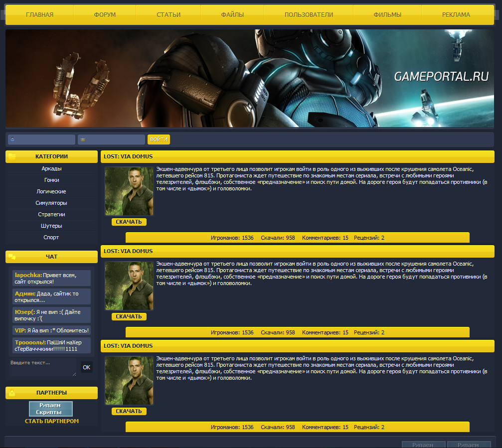This screenshot has height=448, width=502.
Task: Open third LOST: VIA DOMUS title
Action: coord(128,346)
